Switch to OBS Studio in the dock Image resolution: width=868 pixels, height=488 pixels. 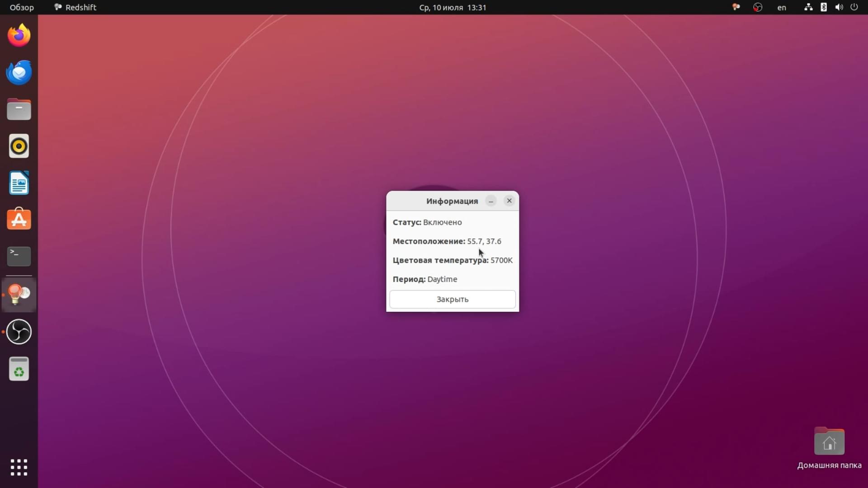(19, 332)
